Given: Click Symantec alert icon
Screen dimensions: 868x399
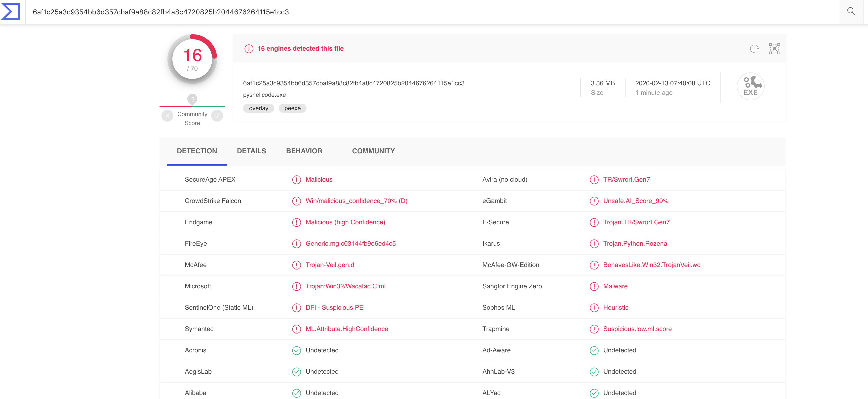Looking at the screenshot, I should [297, 329].
